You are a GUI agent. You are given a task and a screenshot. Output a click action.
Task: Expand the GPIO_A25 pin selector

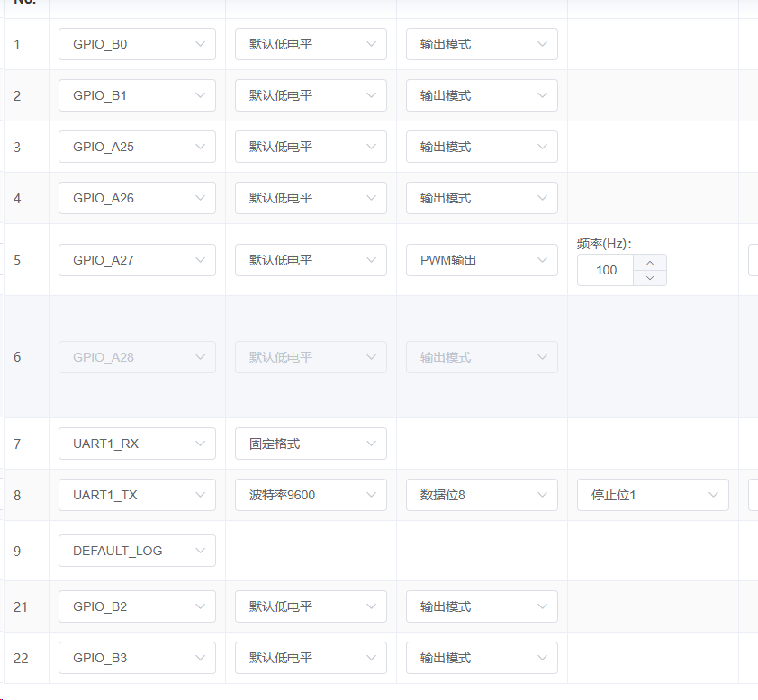[x=137, y=147]
